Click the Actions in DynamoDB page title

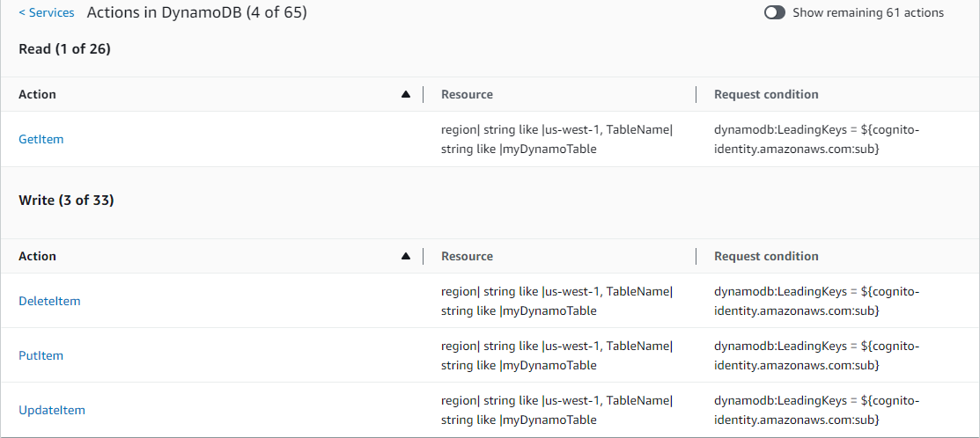pyautogui.click(x=196, y=13)
